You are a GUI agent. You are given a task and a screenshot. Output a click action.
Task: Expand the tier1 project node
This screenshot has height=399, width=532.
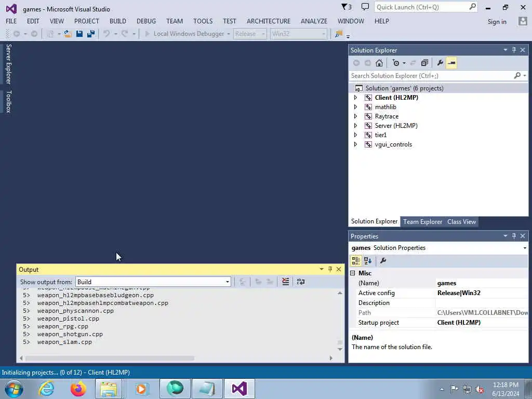tap(355, 135)
